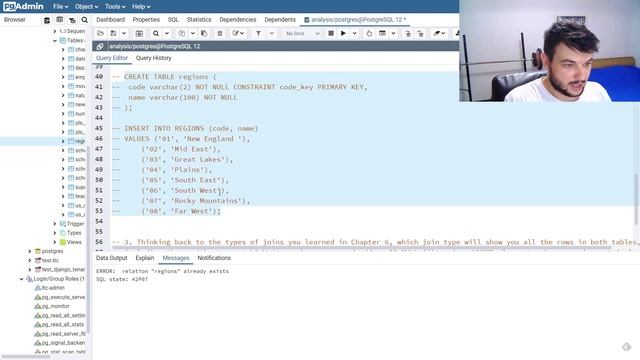This screenshot has height=360, width=640.
Task: Open the Copy options dropdown arrow
Action: click(192, 33)
